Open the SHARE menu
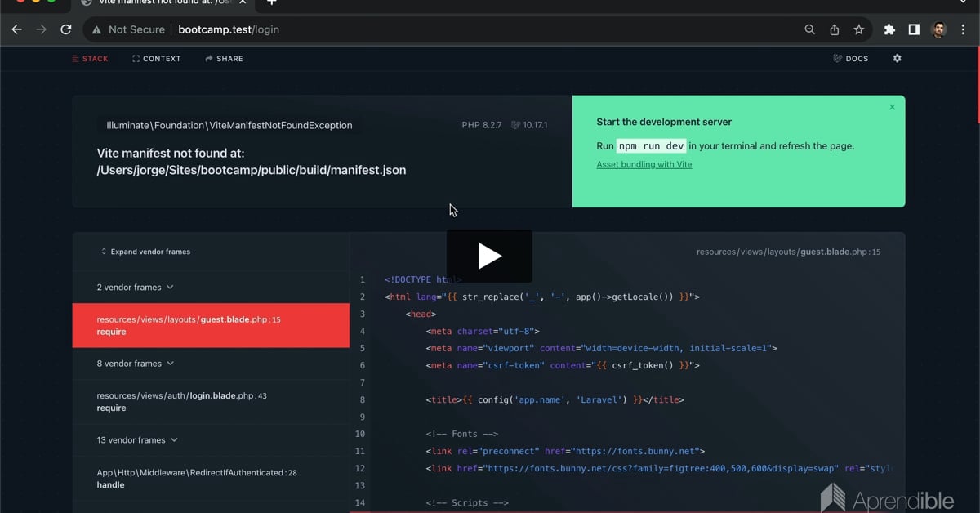Viewport: 980px width, 513px height. pyautogui.click(x=224, y=59)
